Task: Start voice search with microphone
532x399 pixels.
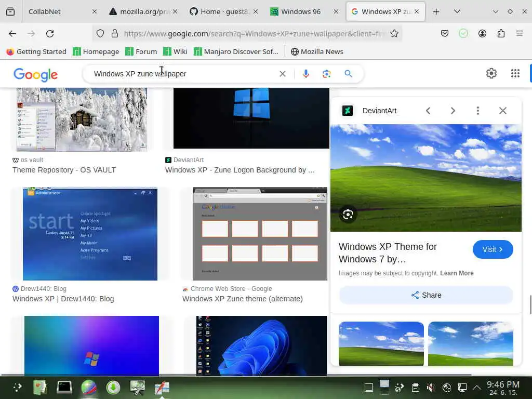Action: 305,74
